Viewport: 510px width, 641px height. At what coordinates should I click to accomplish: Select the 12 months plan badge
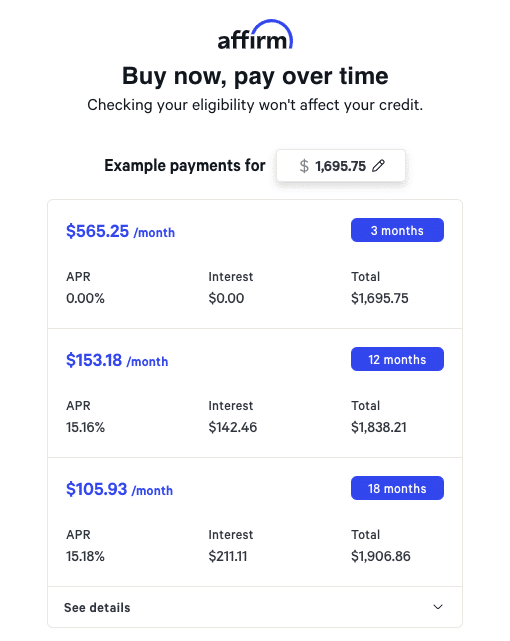point(397,359)
